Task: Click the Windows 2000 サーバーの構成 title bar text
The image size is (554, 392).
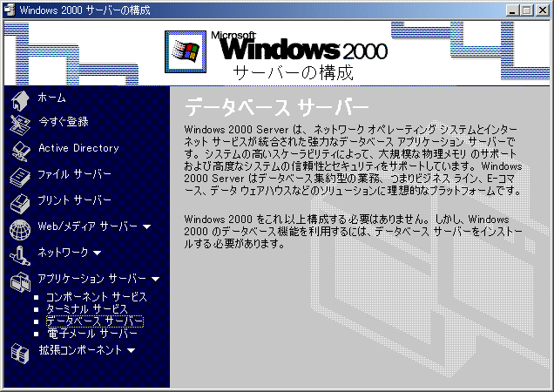Action: [84, 10]
